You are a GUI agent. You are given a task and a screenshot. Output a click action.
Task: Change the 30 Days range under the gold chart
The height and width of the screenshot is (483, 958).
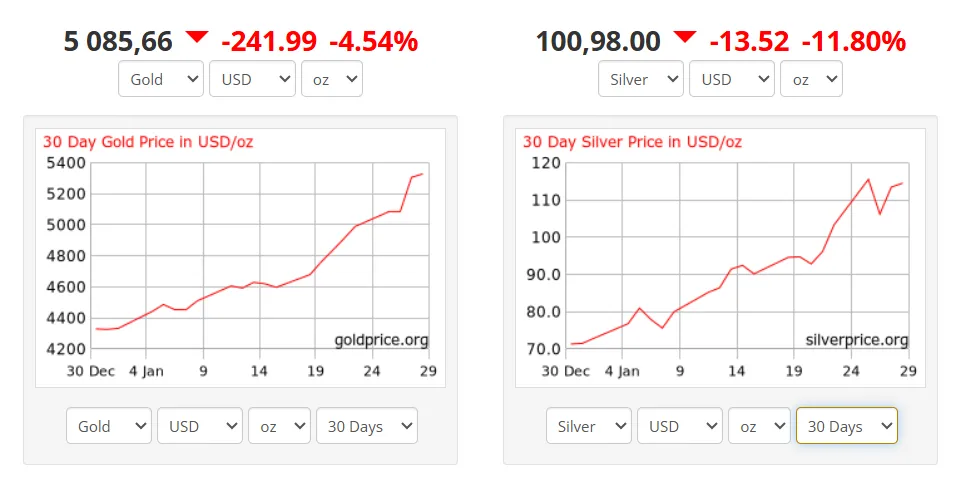tap(366, 426)
